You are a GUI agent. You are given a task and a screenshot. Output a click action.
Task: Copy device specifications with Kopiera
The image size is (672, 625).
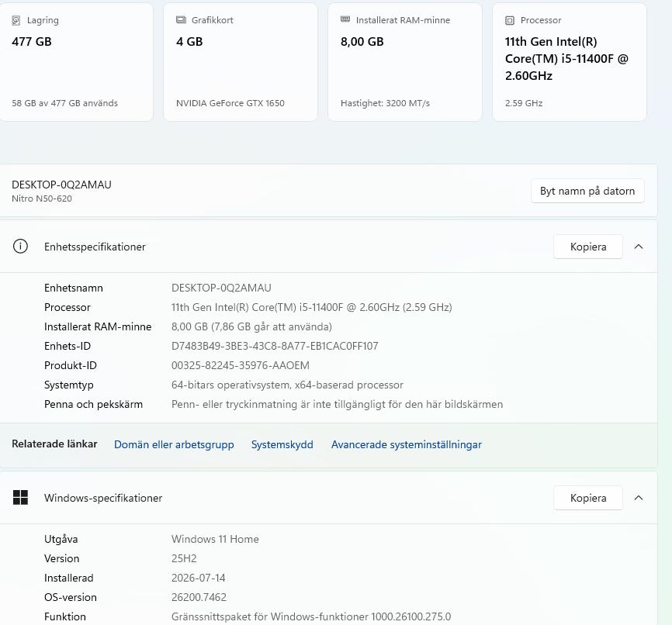click(588, 247)
